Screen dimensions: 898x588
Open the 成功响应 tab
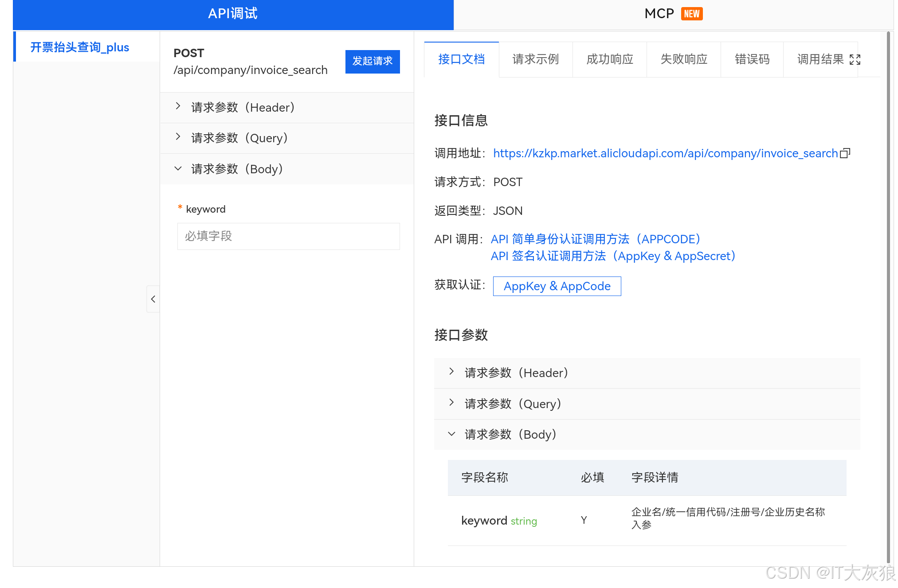click(609, 59)
